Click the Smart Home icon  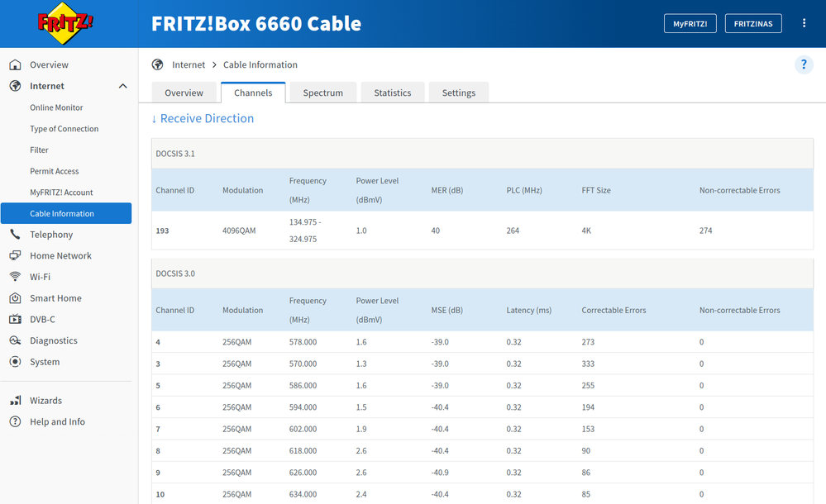coord(15,298)
